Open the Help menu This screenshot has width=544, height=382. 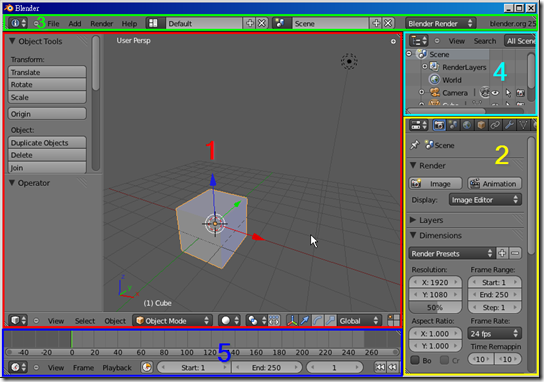click(x=129, y=23)
